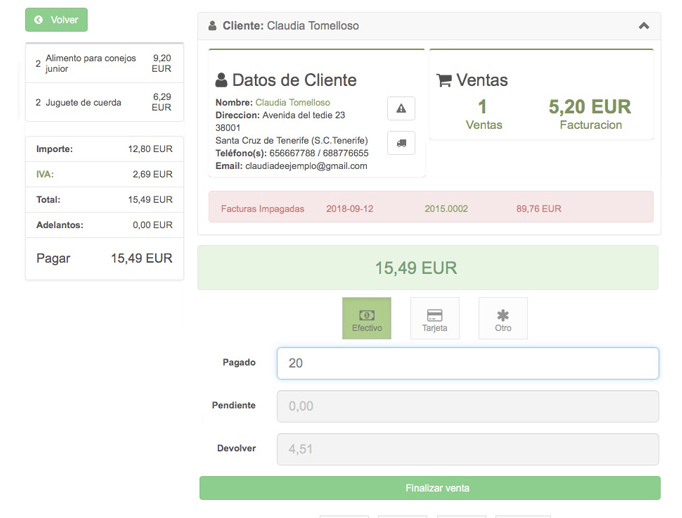
Task: Click the green 15,49 EUR total banner
Action: click(428, 268)
